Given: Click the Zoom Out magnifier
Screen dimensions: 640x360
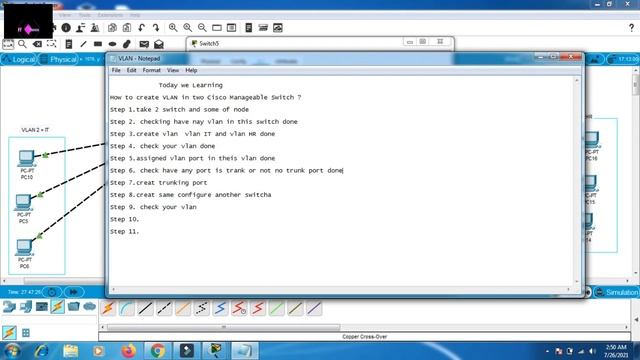Looking at the screenshot, I should (x=202, y=28).
